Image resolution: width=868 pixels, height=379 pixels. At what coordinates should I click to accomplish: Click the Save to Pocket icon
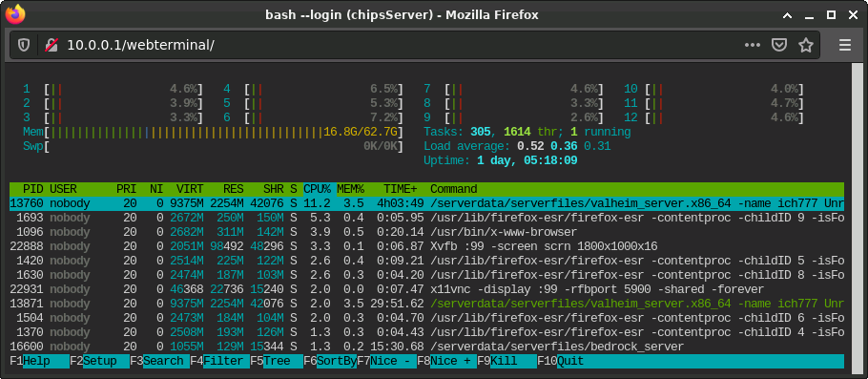pos(779,45)
